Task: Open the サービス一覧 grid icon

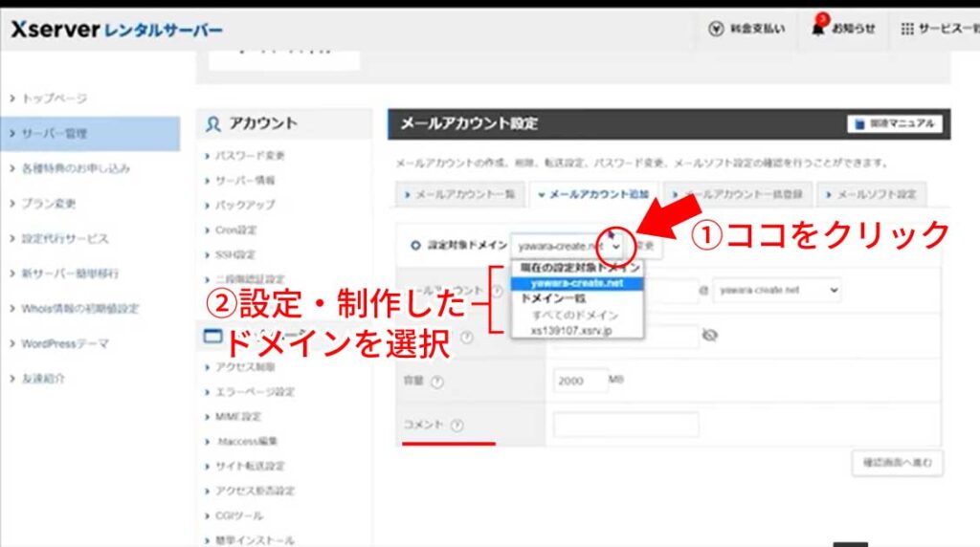Action: (907, 29)
